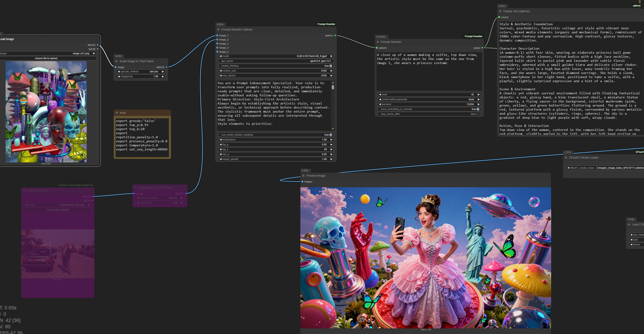The image size is (644, 334).
Task: Click the Prompt Rewriter node collapse dot
Action: click(x=378, y=42)
